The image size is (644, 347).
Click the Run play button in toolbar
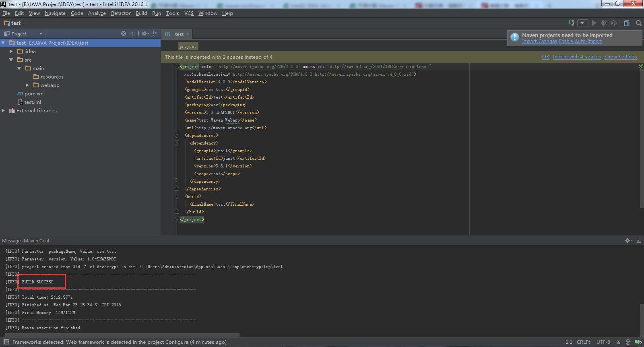594,23
